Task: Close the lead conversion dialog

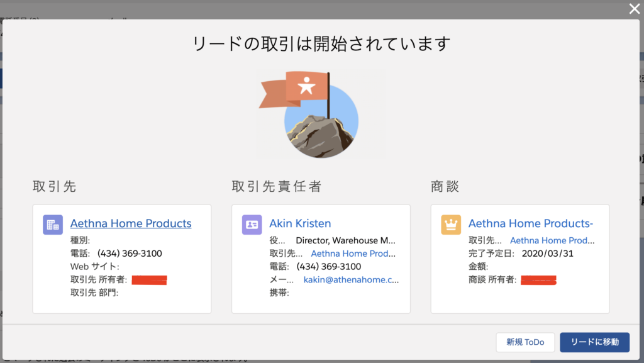Action: 634,9
